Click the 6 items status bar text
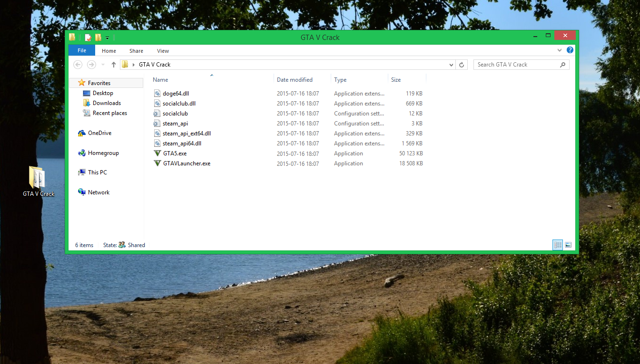 [x=84, y=245]
